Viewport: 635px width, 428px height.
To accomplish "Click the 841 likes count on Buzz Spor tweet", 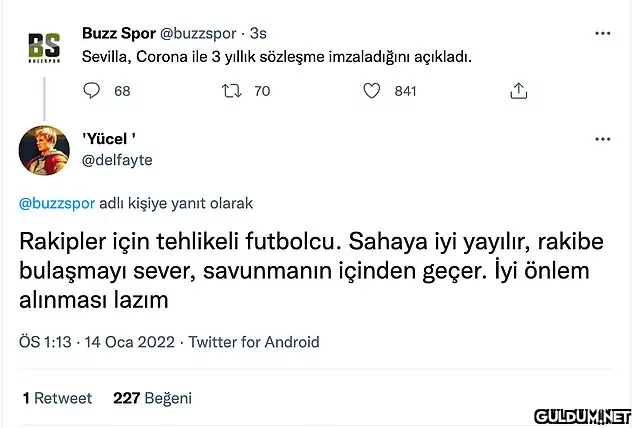I will pos(405,91).
